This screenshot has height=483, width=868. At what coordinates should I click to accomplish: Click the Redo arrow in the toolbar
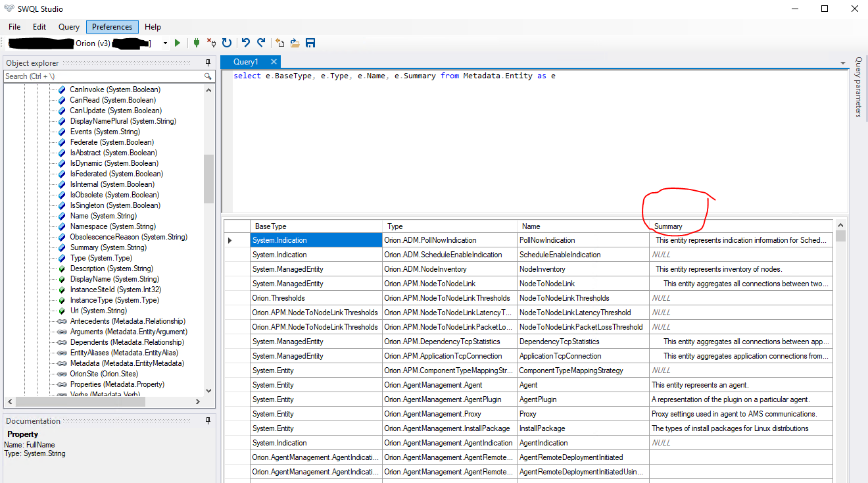pos(261,43)
